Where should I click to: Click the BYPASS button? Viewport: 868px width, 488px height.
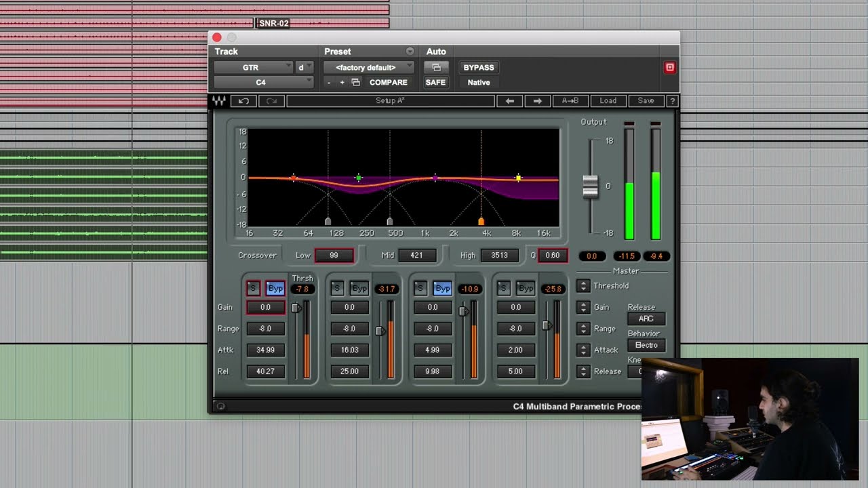[479, 67]
